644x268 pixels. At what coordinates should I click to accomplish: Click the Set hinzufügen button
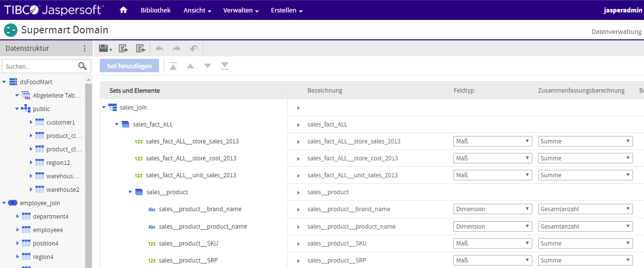(129, 66)
